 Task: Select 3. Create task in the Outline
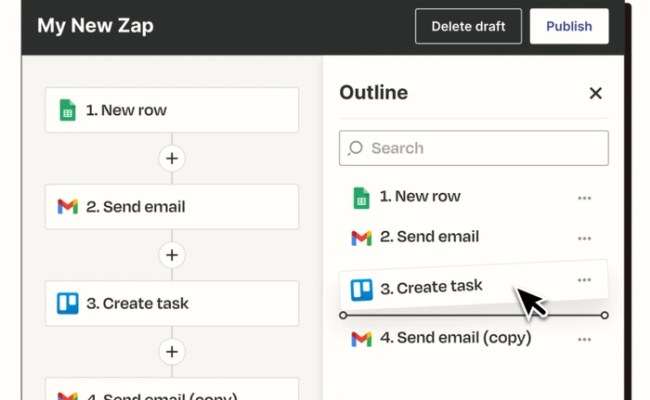[474, 286]
